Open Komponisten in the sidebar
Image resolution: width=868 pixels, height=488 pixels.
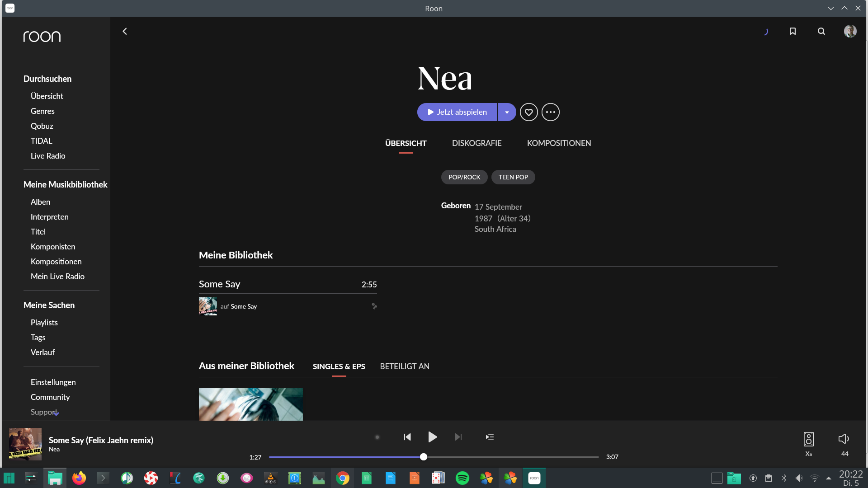coord(53,247)
